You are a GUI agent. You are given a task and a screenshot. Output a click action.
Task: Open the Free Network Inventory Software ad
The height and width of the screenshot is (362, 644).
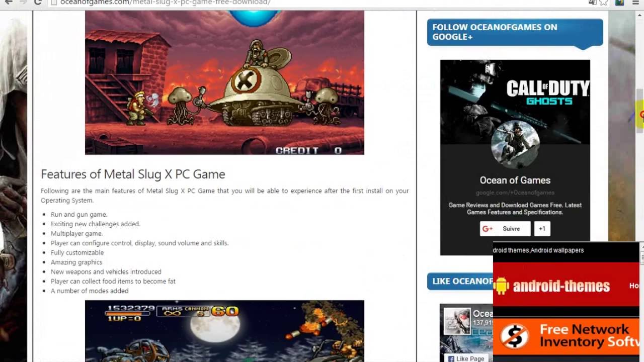tap(566, 337)
